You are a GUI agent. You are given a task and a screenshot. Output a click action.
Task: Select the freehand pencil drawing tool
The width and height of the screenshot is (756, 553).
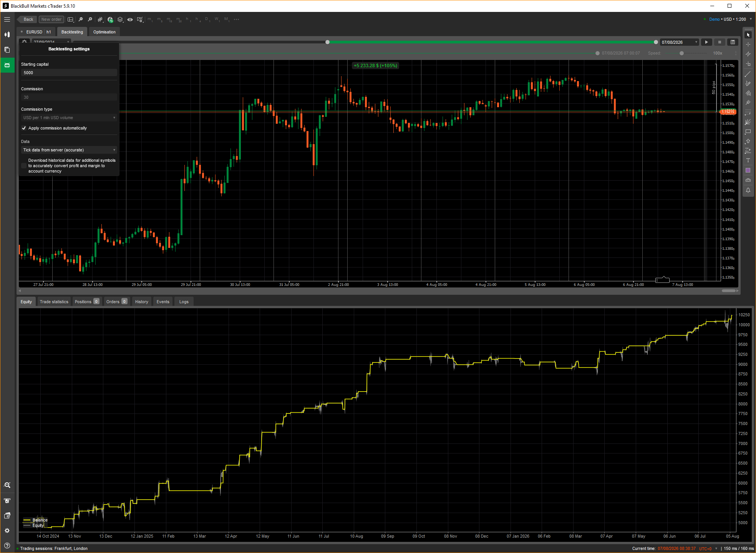tap(748, 83)
